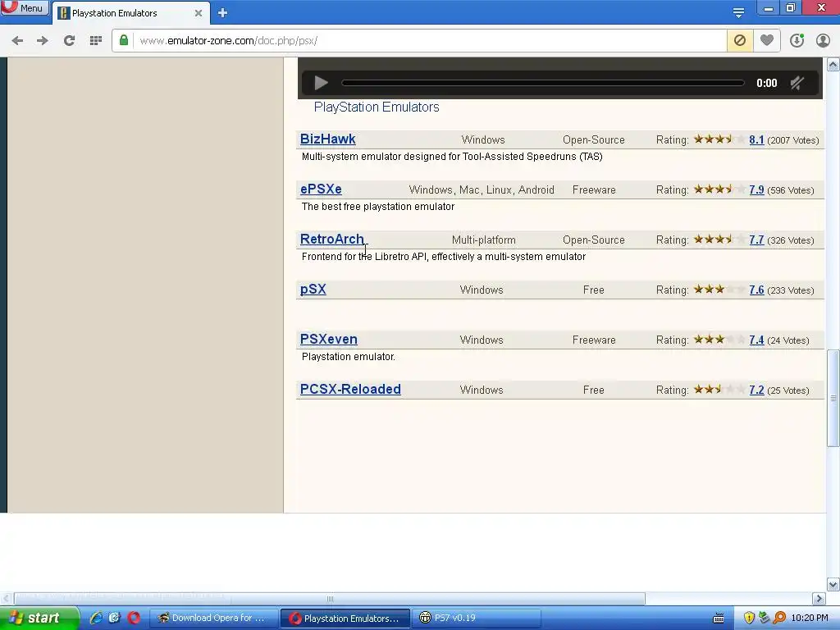Go back to the previous page
This screenshot has height=630, width=840.
(x=17, y=41)
